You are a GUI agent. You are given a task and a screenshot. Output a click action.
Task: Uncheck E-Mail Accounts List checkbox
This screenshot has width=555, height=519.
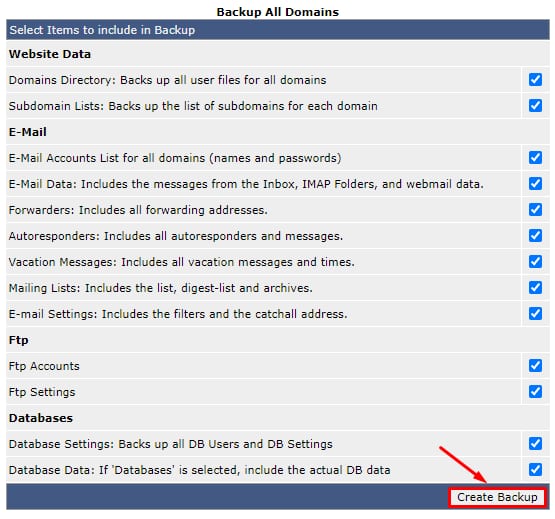[x=535, y=158]
